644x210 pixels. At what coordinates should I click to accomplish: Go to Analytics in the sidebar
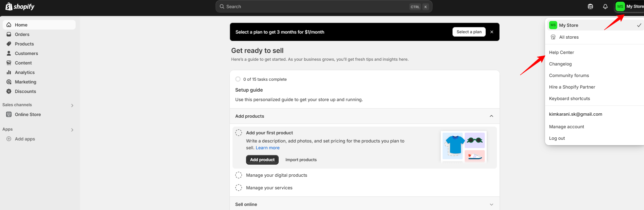(24, 72)
